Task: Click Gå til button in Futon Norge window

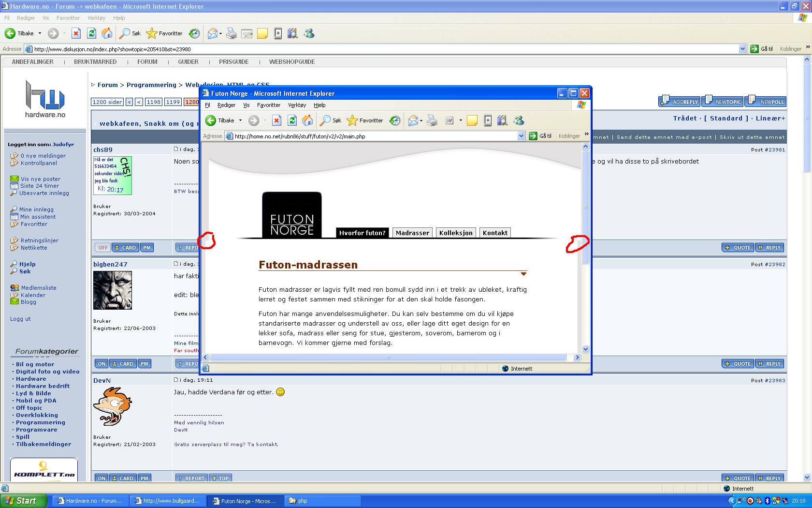Action: pyautogui.click(x=540, y=136)
